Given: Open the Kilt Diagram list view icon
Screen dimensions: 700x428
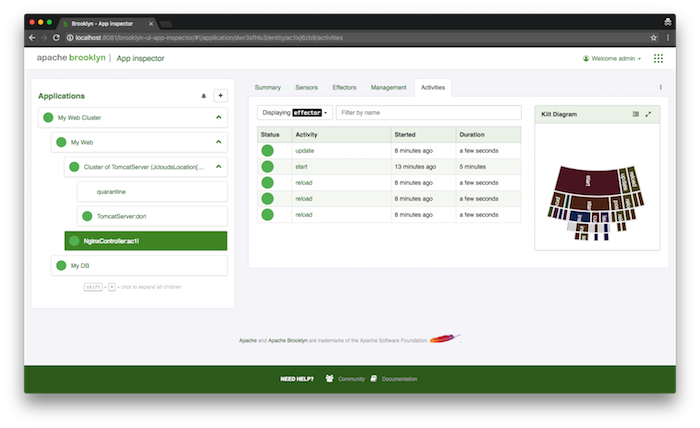Looking at the screenshot, I should [636, 114].
